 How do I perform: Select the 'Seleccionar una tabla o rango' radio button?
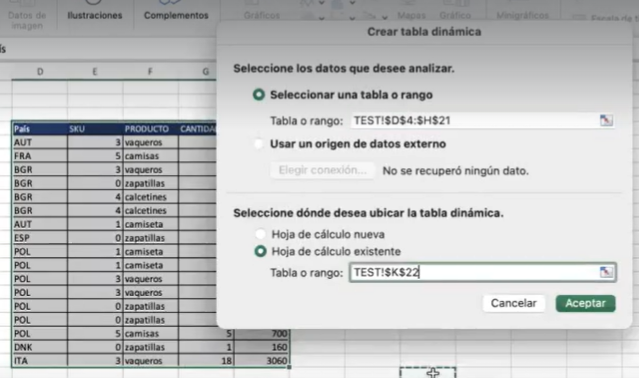tap(259, 95)
